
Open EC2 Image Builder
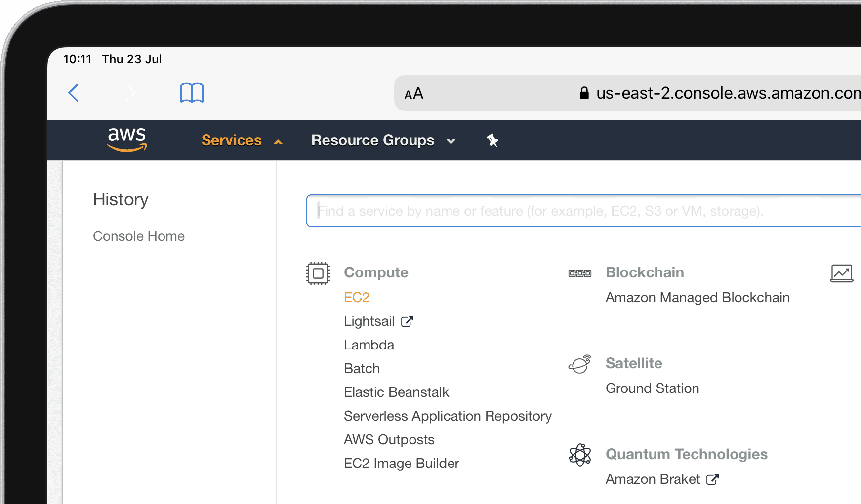(401, 464)
